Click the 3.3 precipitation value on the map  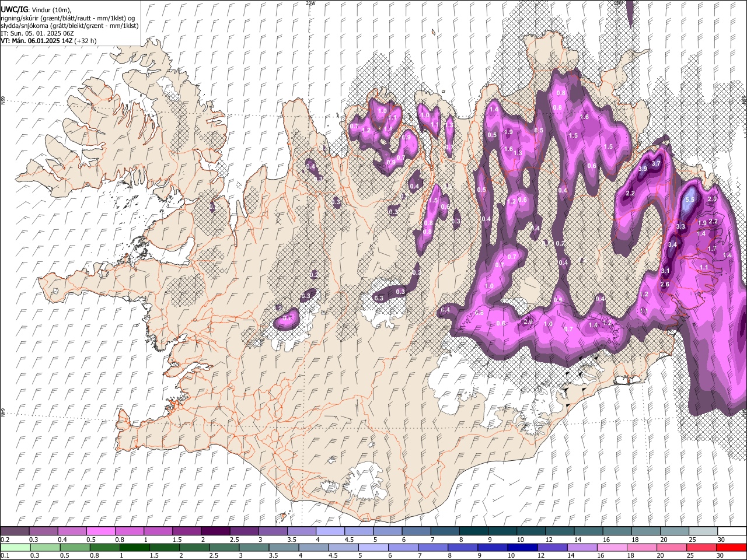(680, 227)
